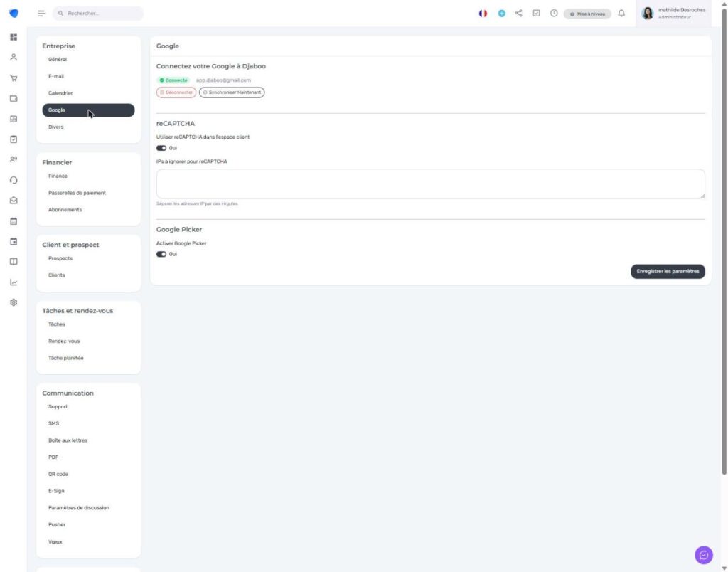Open the clipboard tasks icon in sidebar
728x572 pixels.
[14, 139]
